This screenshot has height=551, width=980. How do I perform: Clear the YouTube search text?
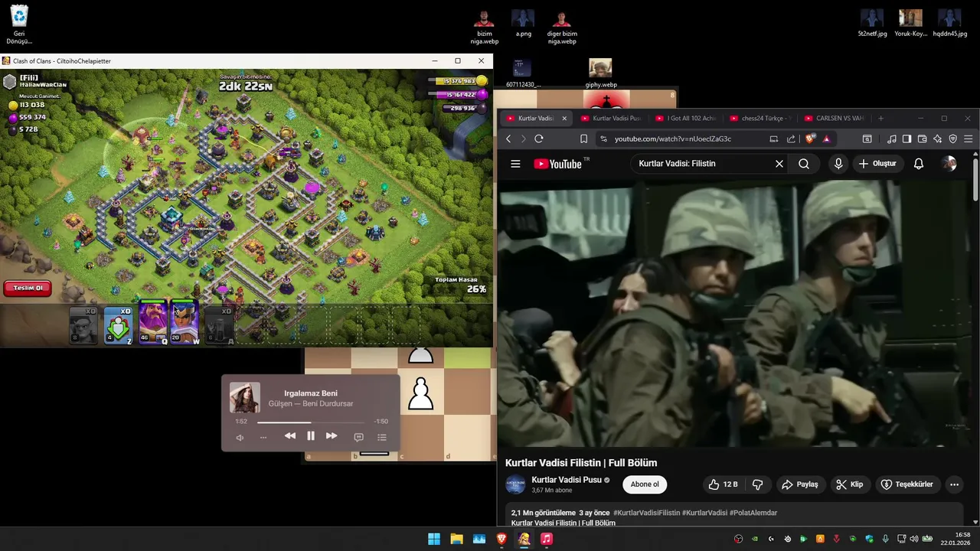click(x=779, y=164)
